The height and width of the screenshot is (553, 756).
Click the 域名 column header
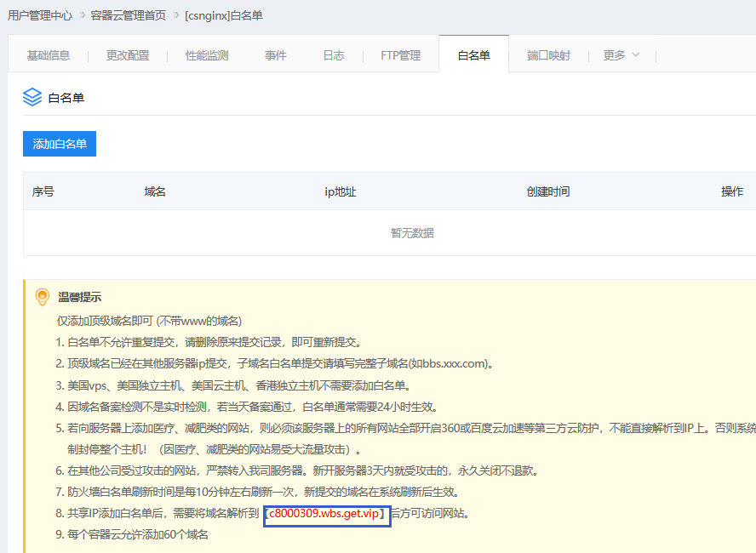pyautogui.click(x=155, y=191)
